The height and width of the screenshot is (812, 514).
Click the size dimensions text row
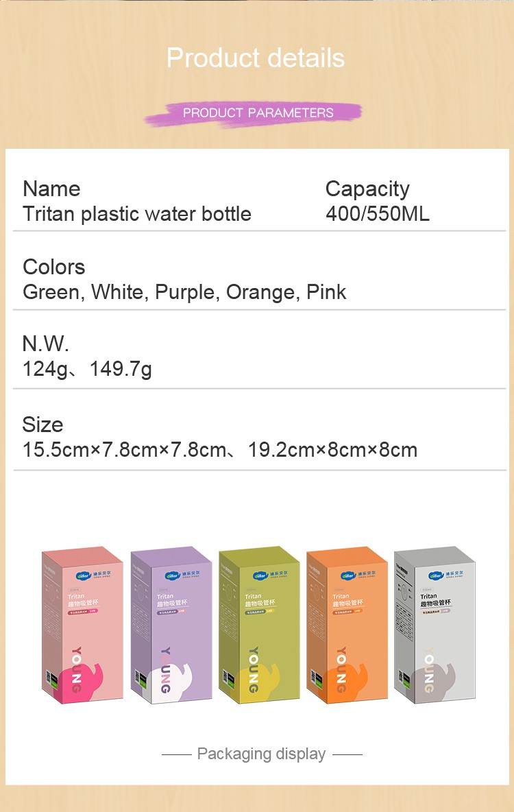(x=219, y=449)
